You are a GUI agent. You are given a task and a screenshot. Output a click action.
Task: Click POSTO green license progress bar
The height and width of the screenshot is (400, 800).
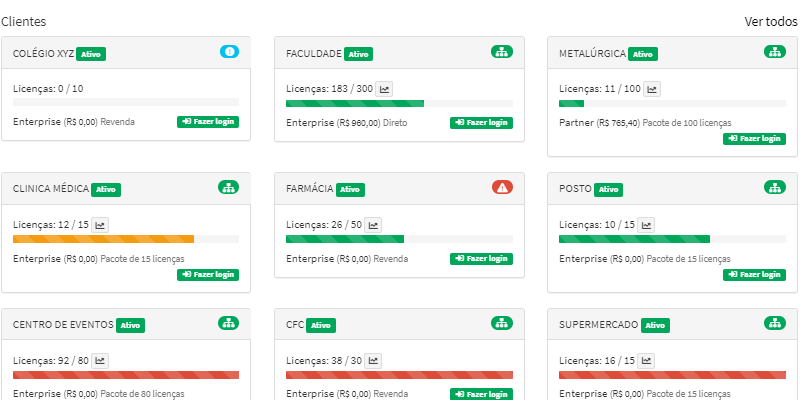[672, 239]
